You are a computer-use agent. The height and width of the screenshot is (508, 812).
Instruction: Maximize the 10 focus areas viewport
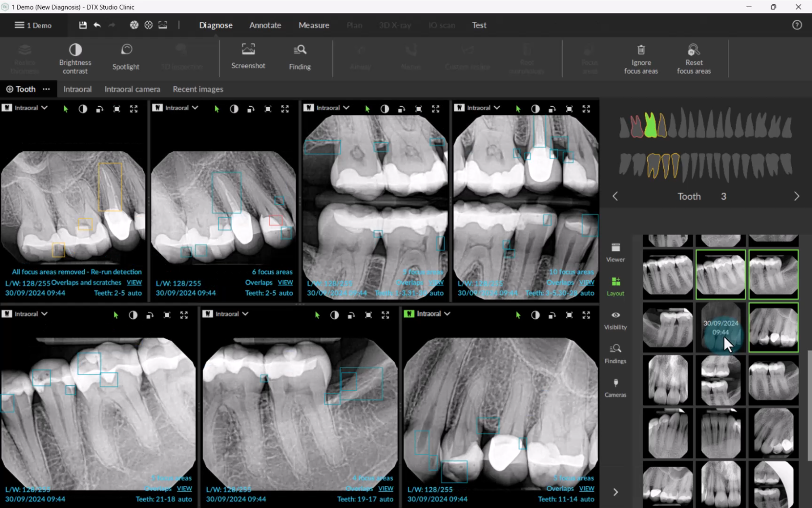pos(586,109)
